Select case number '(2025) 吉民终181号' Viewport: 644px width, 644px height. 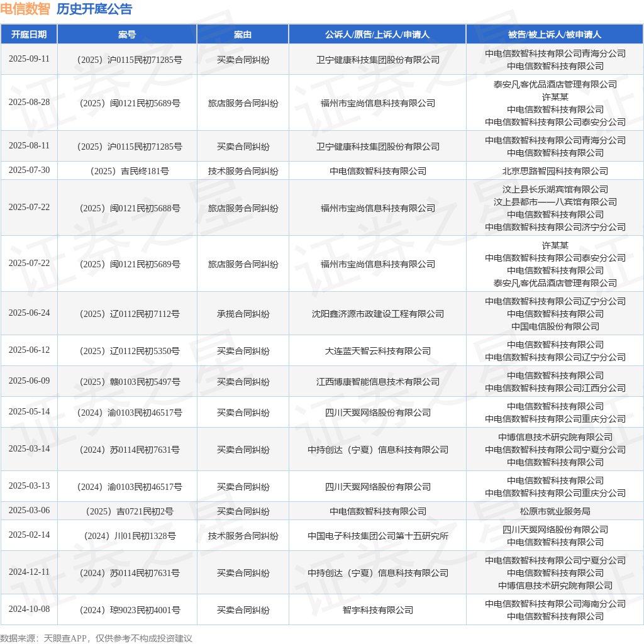click(130, 171)
